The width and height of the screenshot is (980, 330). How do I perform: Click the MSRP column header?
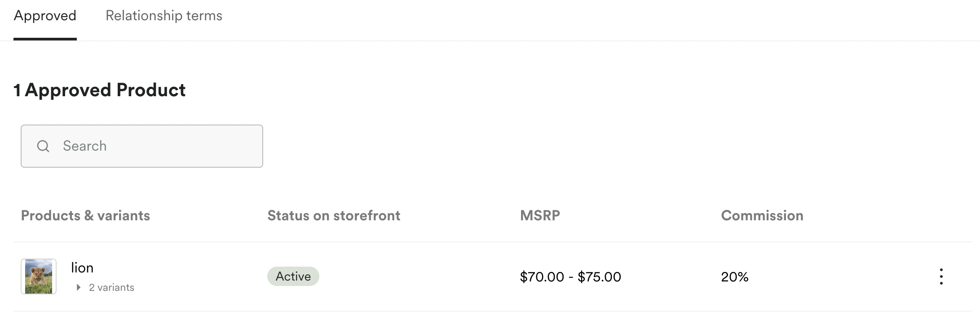point(540,215)
